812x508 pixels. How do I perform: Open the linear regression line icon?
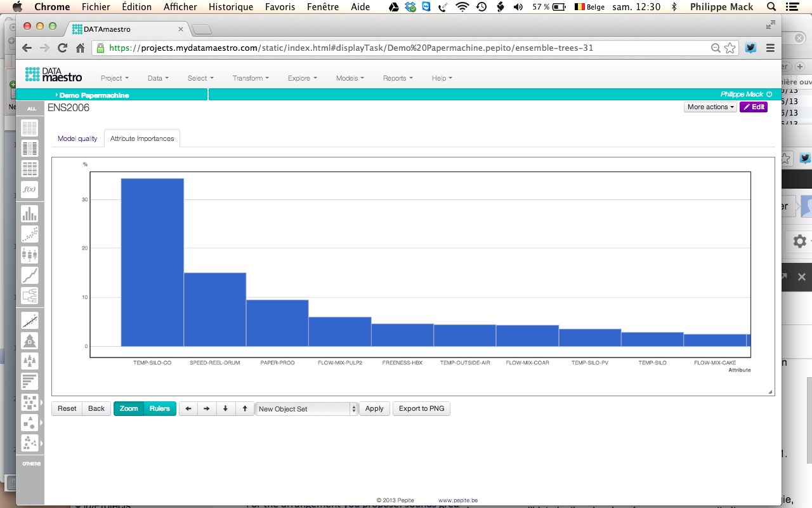(29, 320)
